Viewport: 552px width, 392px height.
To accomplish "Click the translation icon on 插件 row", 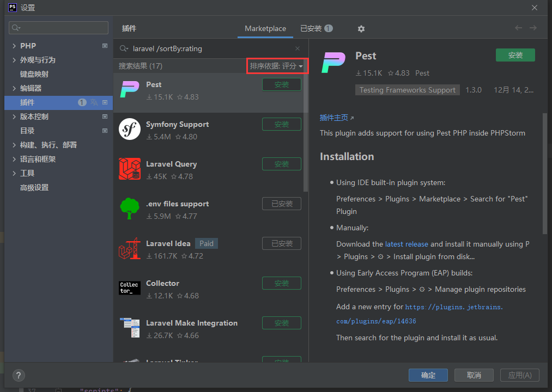I will 94,102.
